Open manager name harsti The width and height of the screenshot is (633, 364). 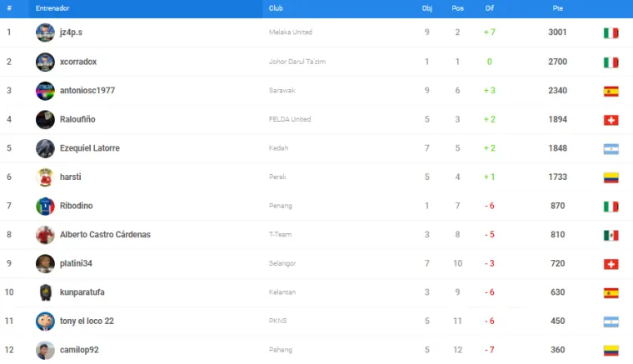70,177
